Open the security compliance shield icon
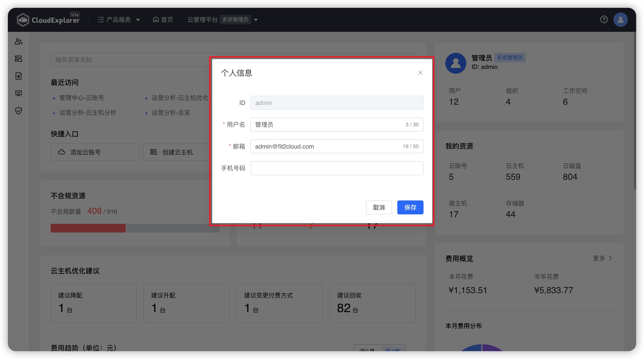Image resolution: width=644 pixels, height=359 pixels. [x=19, y=111]
